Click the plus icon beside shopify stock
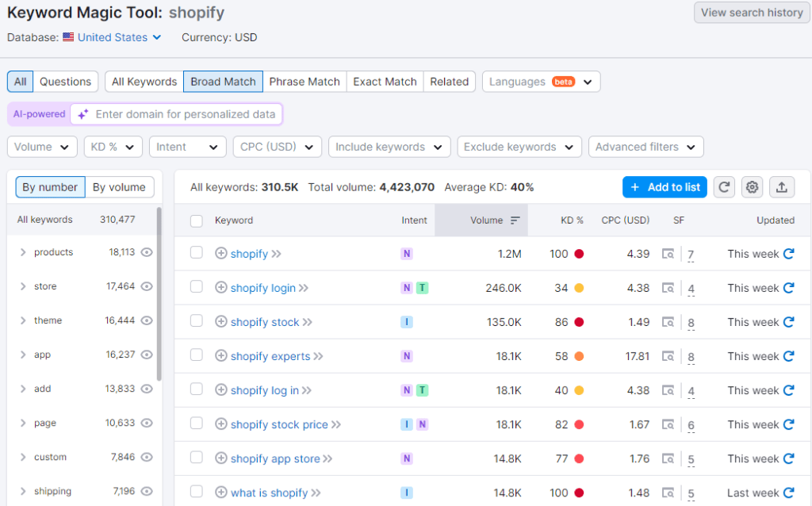Image resolution: width=812 pixels, height=506 pixels. tap(221, 322)
